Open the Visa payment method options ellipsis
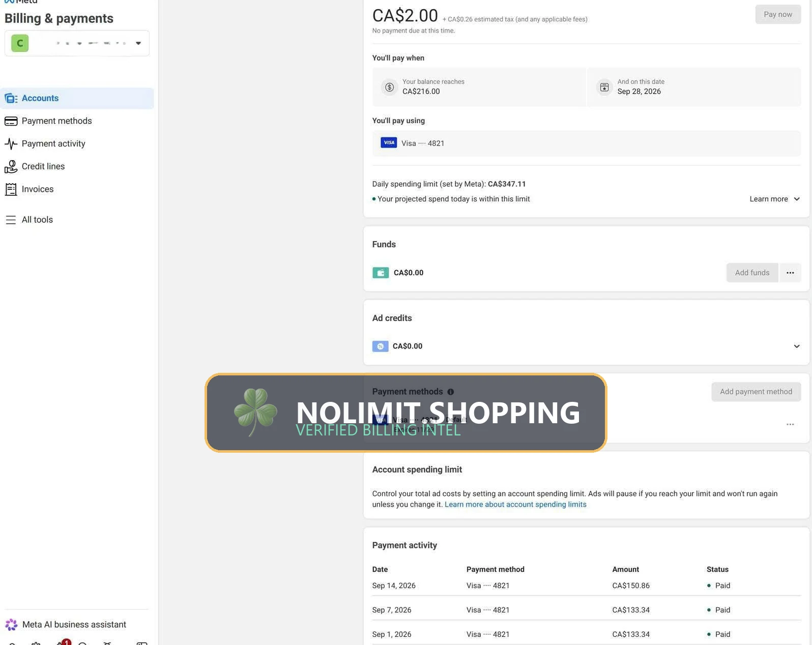 (790, 424)
